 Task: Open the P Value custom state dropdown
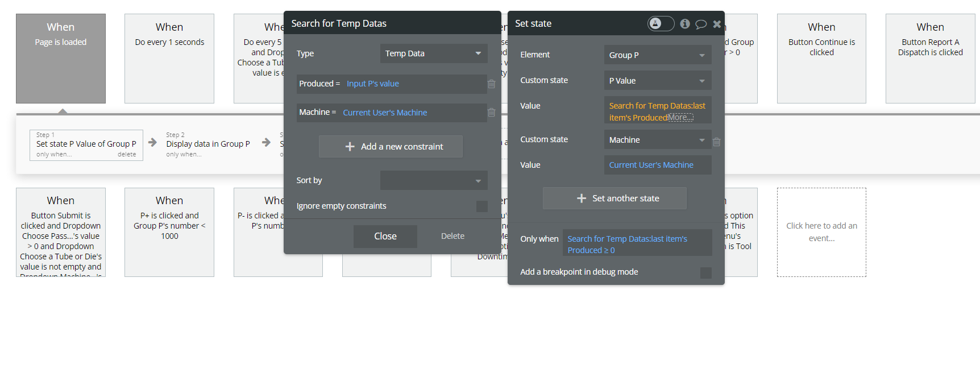tap(658, 81)
